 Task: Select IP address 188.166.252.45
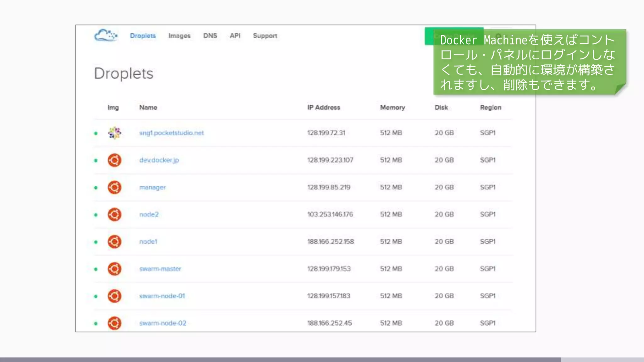pos(330,323)
